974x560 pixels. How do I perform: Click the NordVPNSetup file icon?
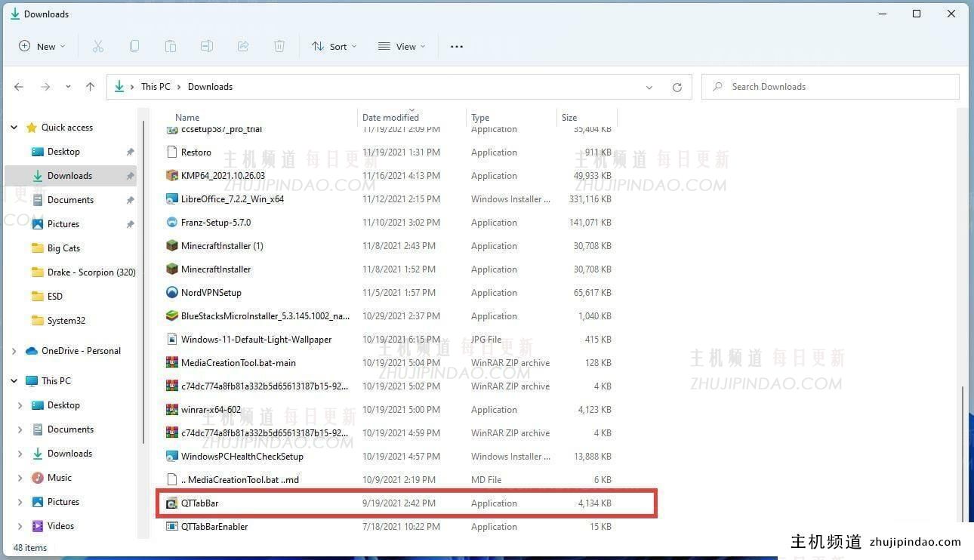(x=172, y=293)
